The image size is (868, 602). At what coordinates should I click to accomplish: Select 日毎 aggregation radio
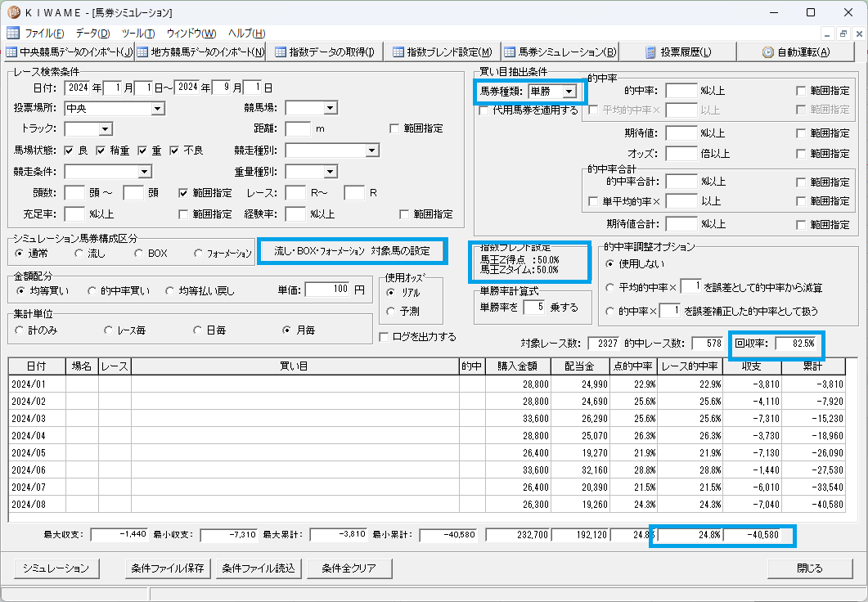(197, 330)
